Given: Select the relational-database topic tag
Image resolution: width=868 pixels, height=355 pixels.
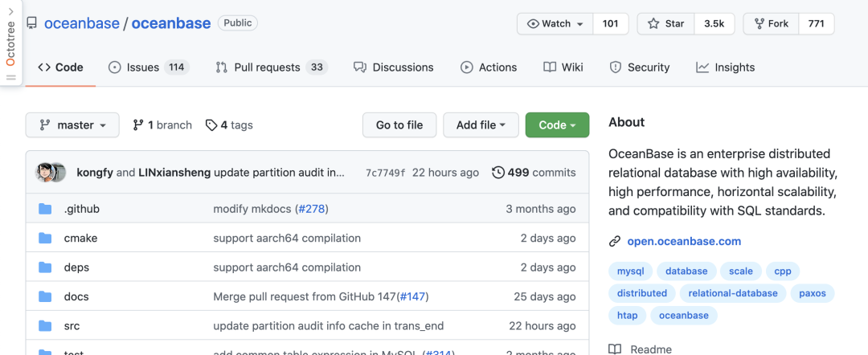Looking at the screenshot, I should [733, 293].
